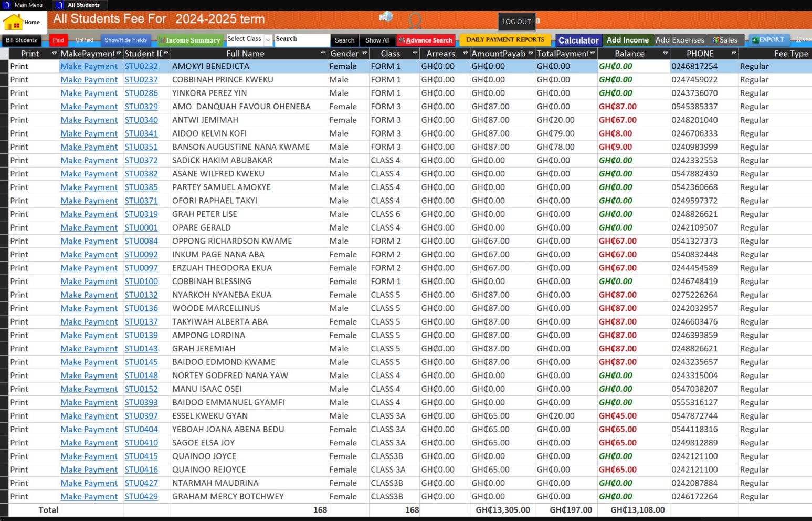This screenshot has height=521, width=812.
Task: Toggle the Paid filter button
Action: (x=58, y=40)
